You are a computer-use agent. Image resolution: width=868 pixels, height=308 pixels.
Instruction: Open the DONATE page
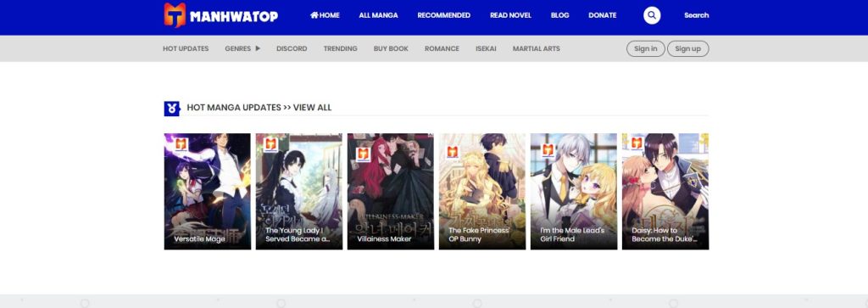coord(603,15)
